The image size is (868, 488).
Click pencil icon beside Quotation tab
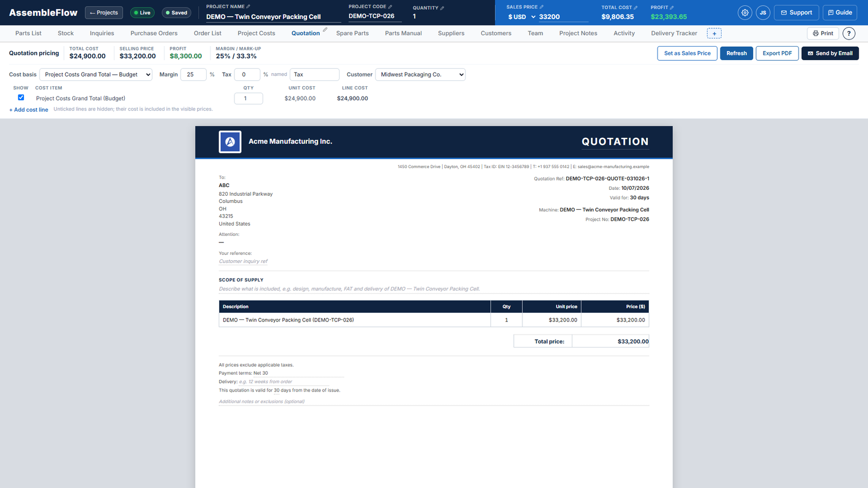pos(325,30)
